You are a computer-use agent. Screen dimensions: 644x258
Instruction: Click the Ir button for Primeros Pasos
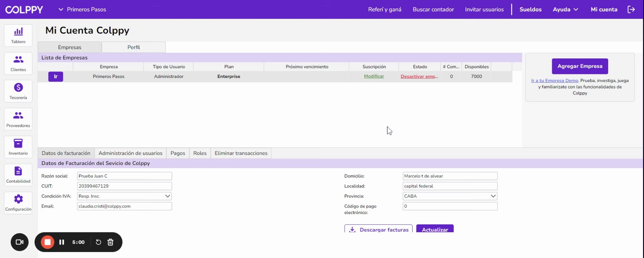click(56, 76)
